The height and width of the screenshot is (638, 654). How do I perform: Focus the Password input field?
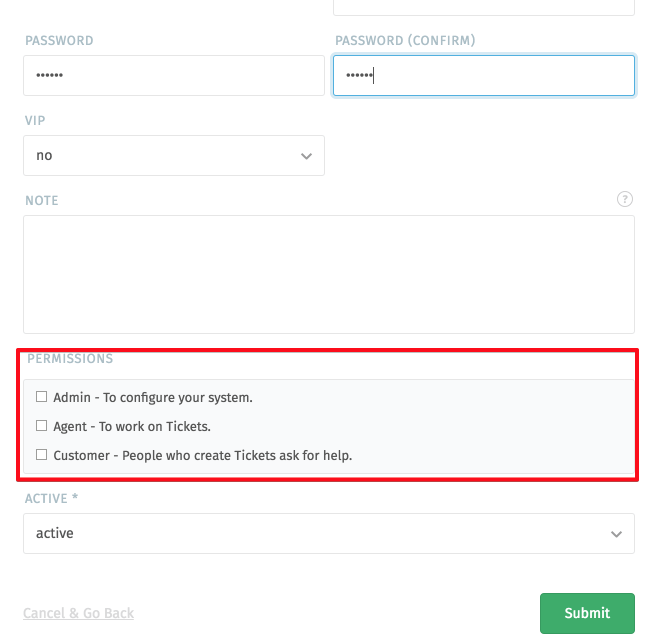point(174,75)
